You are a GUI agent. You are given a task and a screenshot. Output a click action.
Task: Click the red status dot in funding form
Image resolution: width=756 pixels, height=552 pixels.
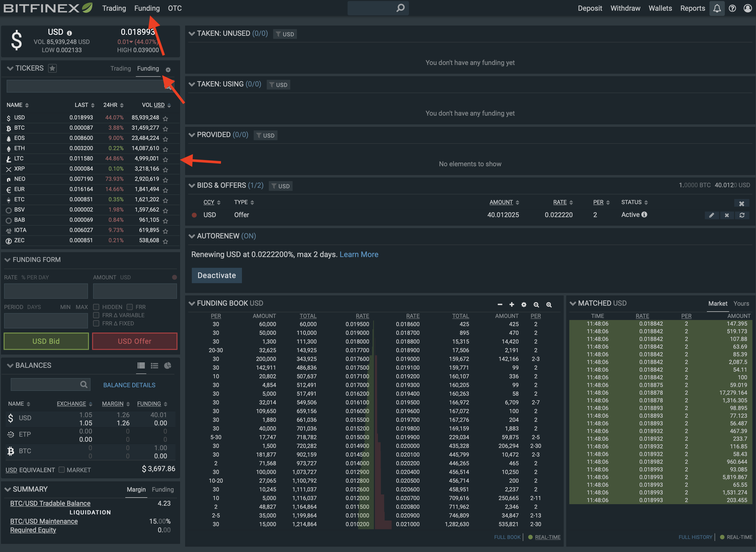(x=174, y=277)
